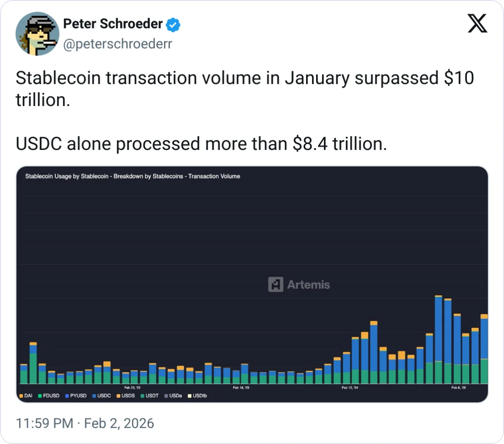Click the X logo icon
This screenshot has height=444, width=504.
point(477,24)
